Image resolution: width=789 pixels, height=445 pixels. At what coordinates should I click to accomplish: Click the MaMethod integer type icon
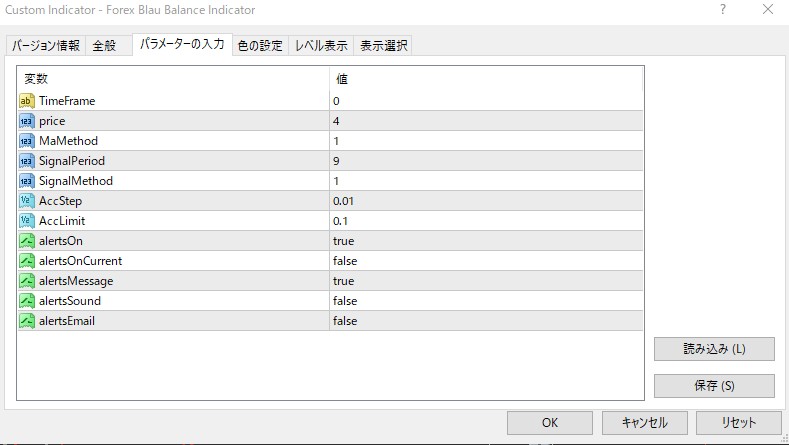(x=27, y=141)
